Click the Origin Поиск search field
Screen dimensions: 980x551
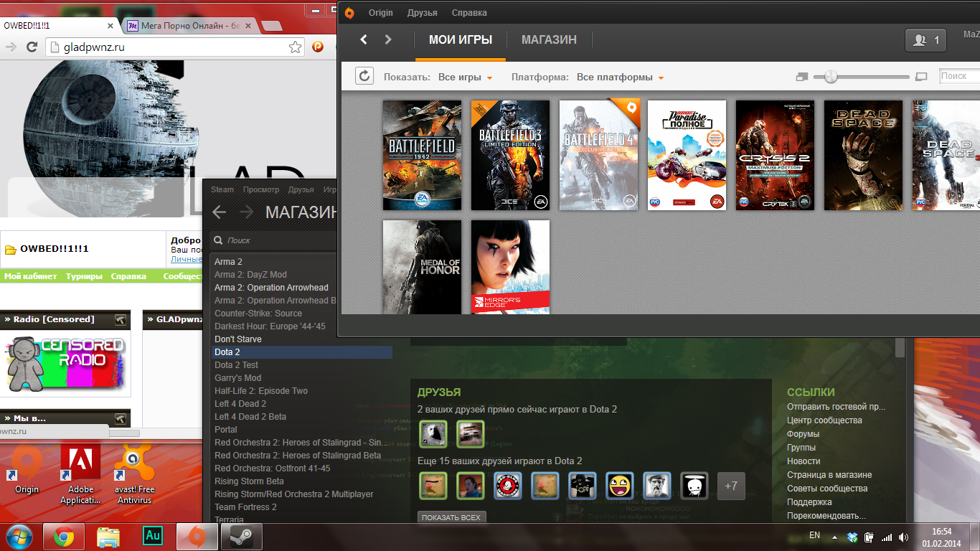959,76
